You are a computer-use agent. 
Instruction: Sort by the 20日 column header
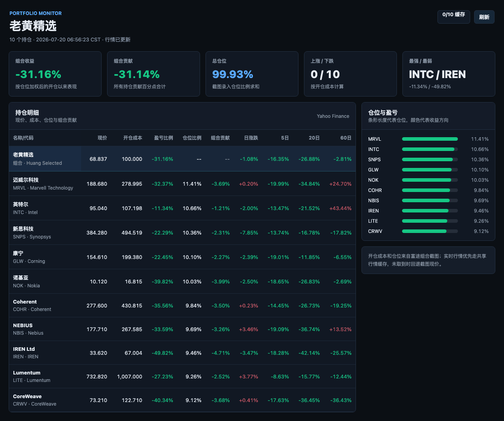pos(314,138)
